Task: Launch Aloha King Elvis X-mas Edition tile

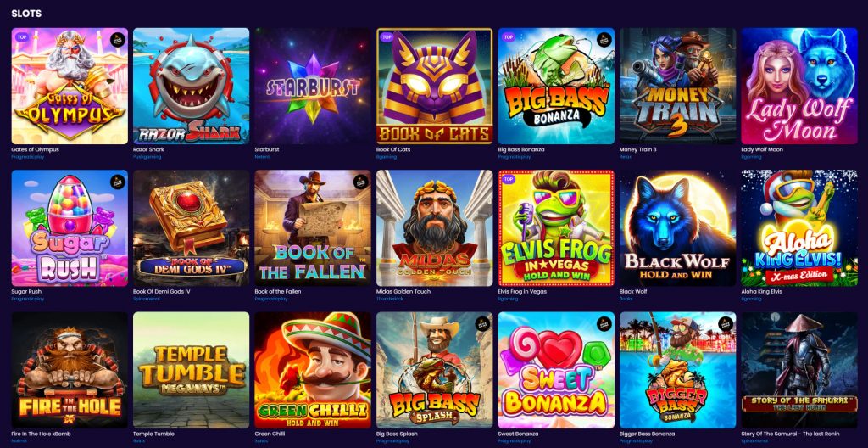Action: [x=799, y=228]
